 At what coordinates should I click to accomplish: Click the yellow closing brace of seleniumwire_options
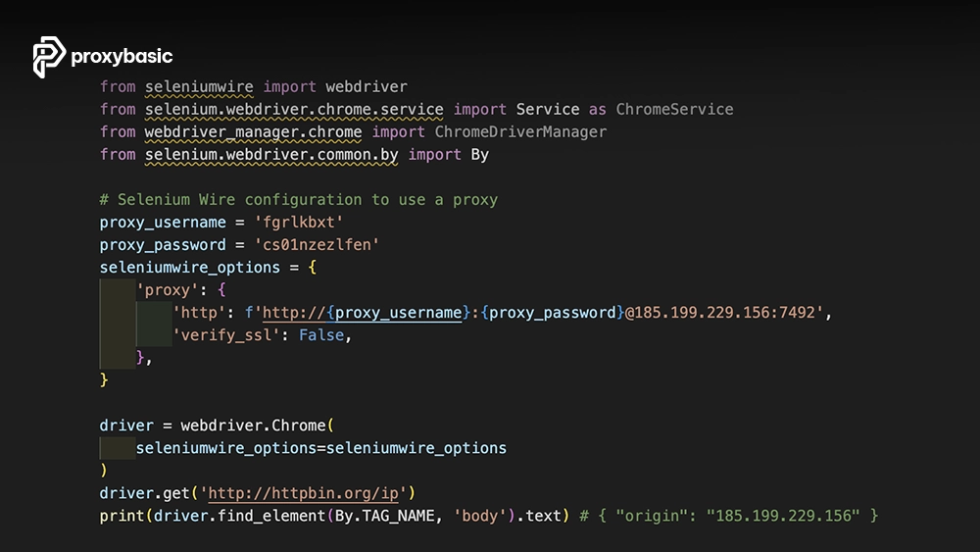104,380
